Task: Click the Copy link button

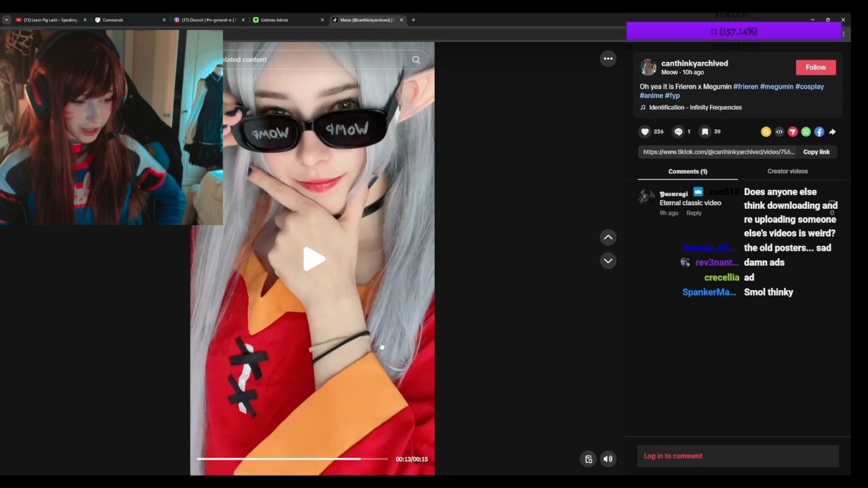Action: pos(816,152)
